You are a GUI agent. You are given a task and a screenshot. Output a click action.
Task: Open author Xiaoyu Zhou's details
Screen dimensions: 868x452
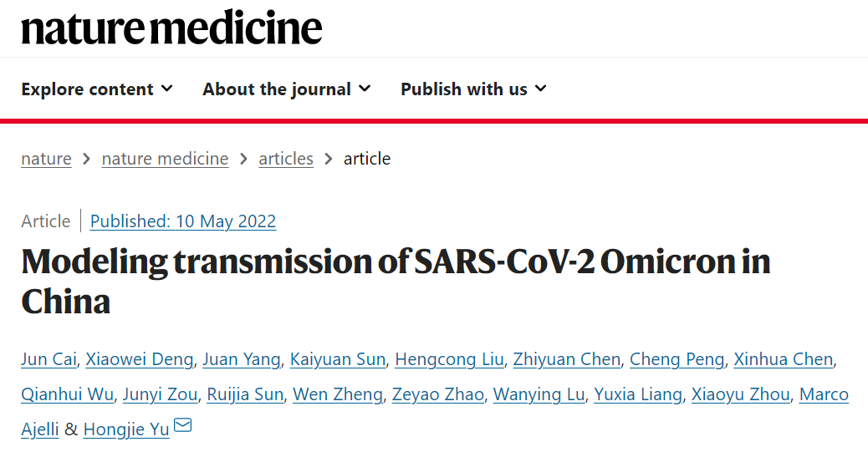[x=741, y=394]
